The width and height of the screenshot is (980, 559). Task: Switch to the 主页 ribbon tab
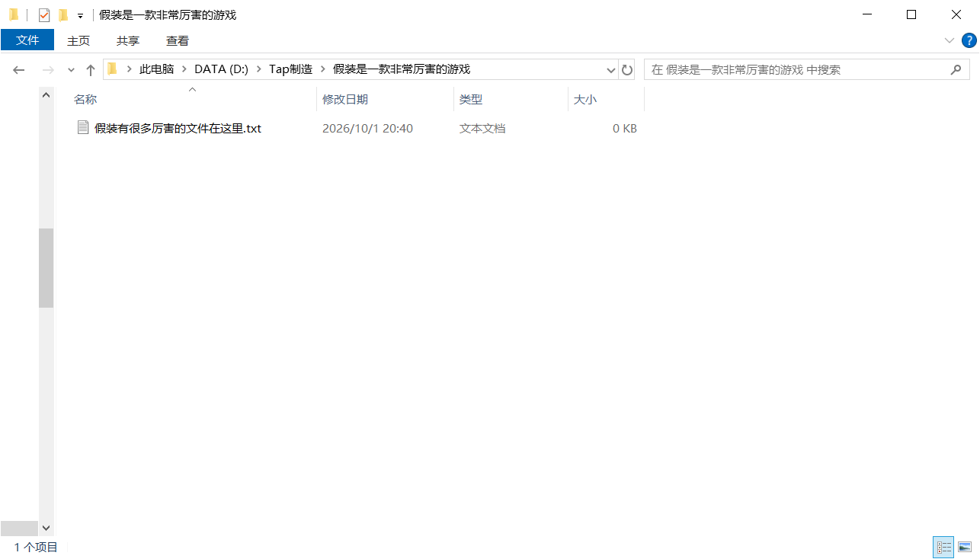[x=78, y=40]
